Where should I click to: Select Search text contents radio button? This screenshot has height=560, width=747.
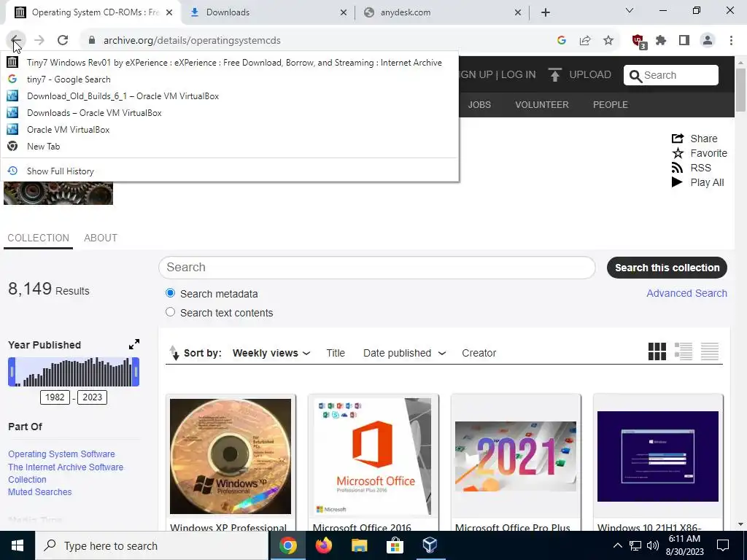tap(170, 312)
